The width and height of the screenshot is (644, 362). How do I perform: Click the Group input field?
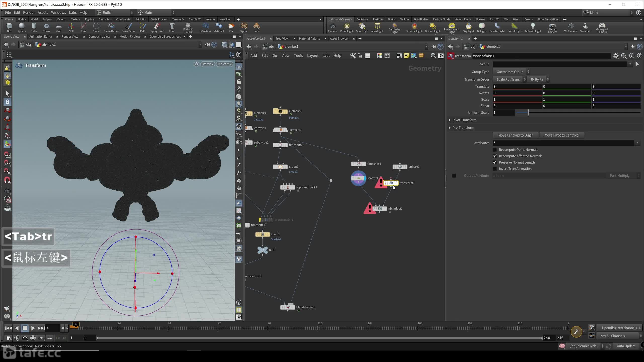pos(560,64)
